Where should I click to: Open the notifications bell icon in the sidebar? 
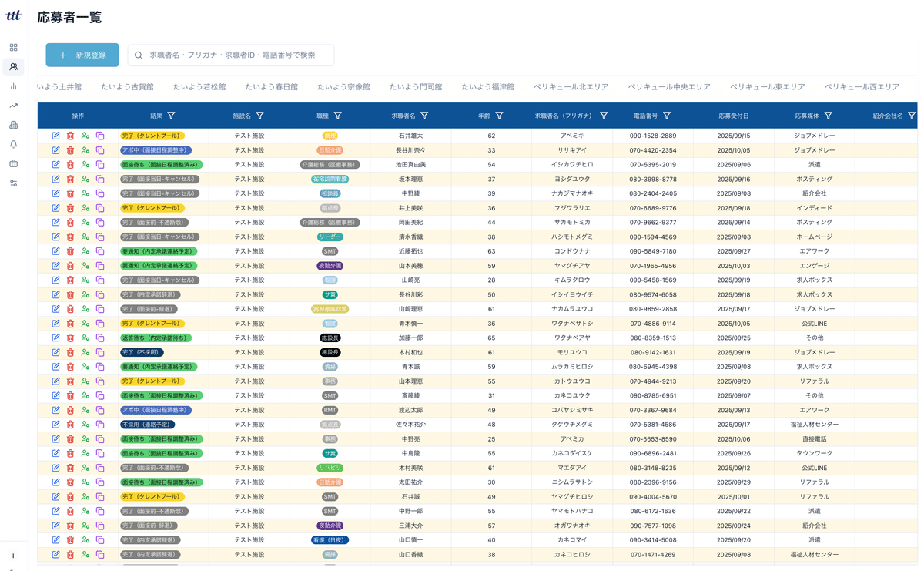[13, 144]
